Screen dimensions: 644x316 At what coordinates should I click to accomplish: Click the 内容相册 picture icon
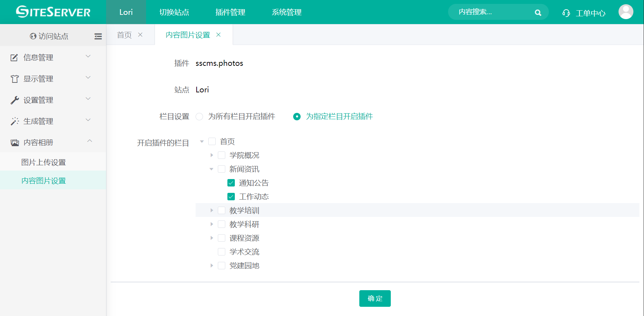14,143
